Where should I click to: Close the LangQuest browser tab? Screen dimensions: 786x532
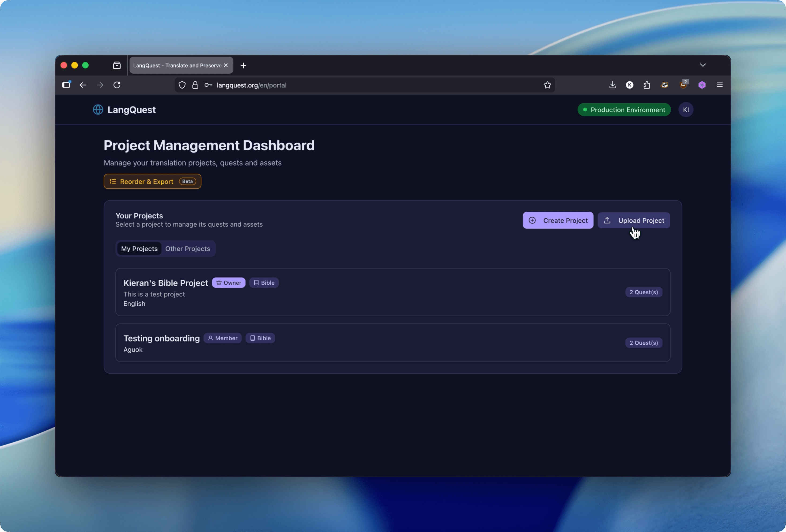click(226, 65)
